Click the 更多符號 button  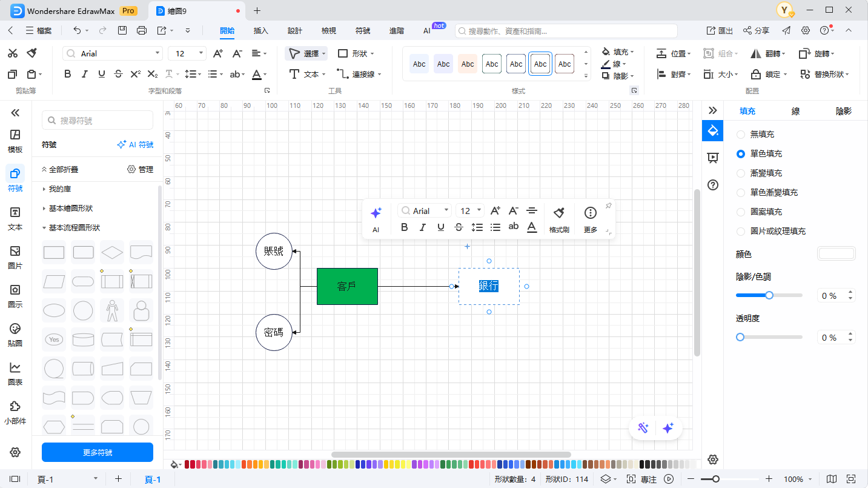(97, 452)
